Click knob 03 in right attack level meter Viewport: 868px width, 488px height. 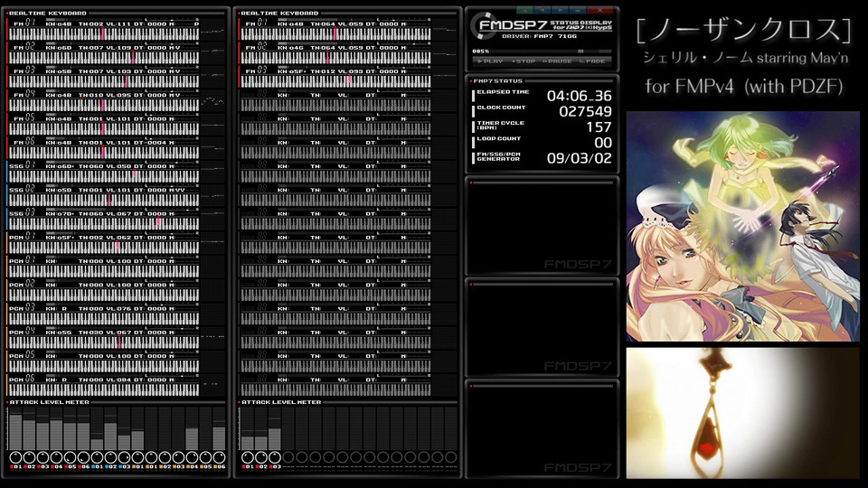[275, 457]
